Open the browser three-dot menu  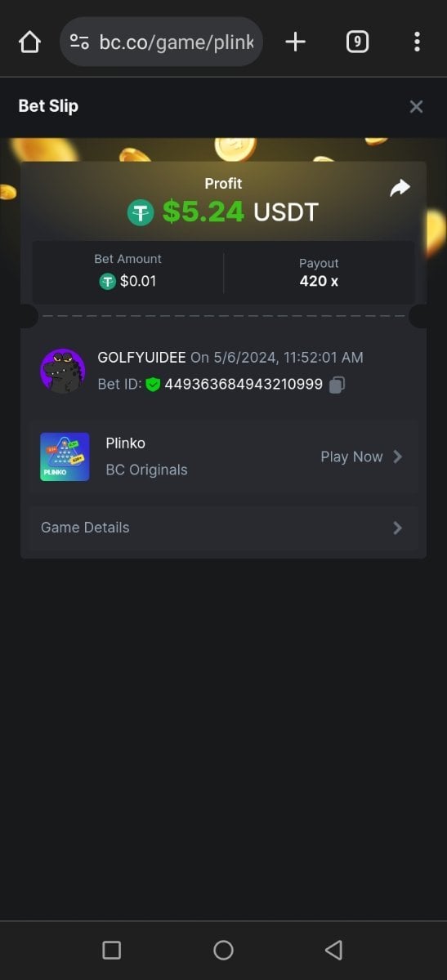pos(417,42)
